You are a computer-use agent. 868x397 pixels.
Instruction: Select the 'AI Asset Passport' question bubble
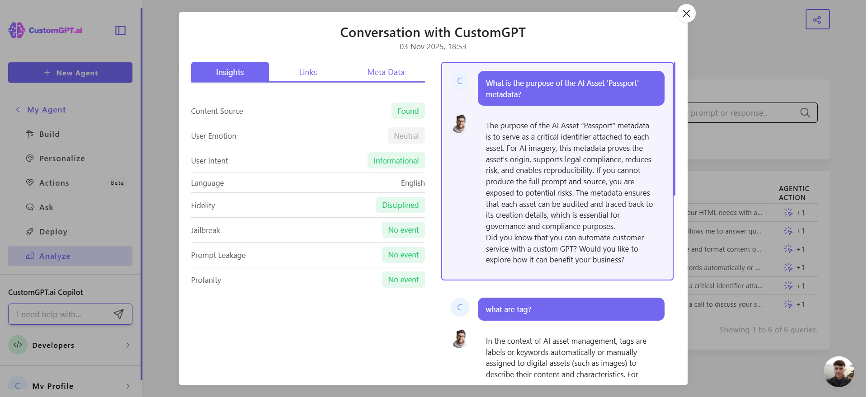click(x=571, y=89)
